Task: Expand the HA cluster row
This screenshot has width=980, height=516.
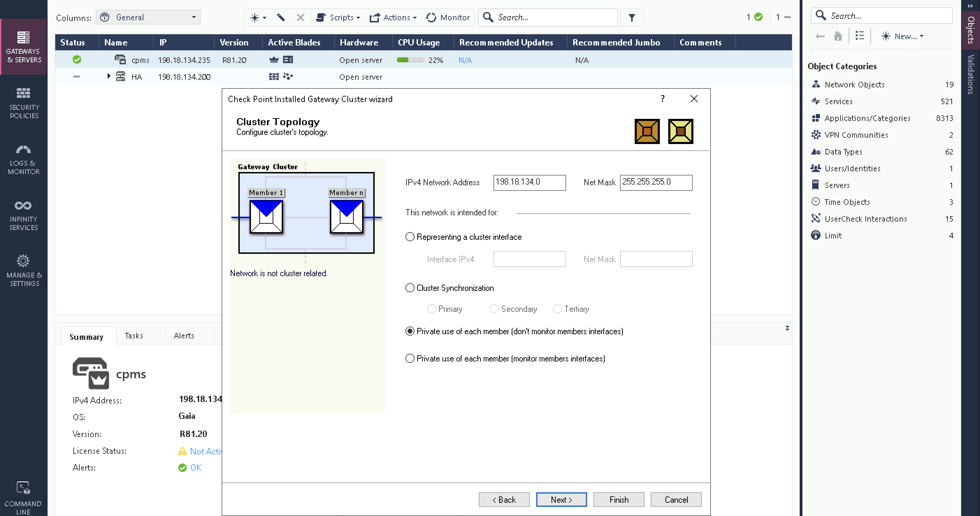Action: point(109,77)
